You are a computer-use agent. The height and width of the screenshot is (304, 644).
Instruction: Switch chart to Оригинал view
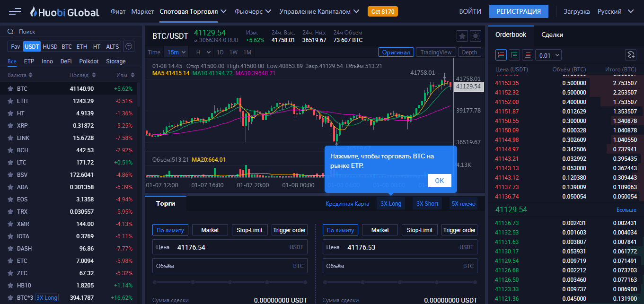(396, 52)
